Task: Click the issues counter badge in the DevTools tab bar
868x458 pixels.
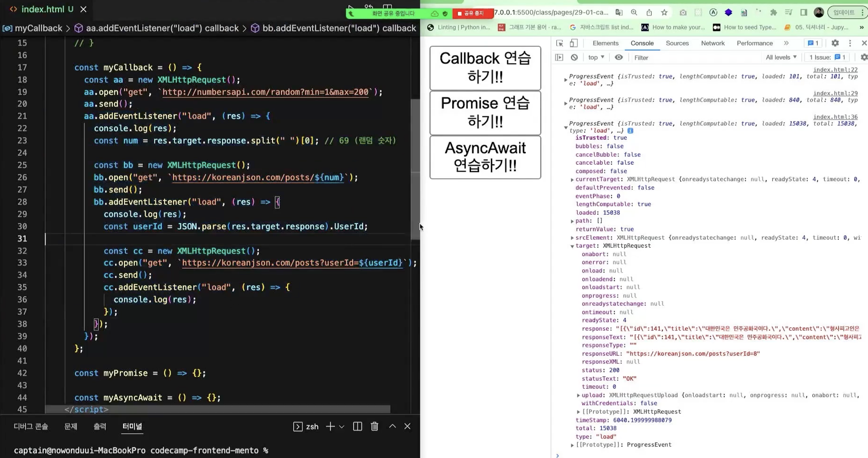Action: pos(814,43)
